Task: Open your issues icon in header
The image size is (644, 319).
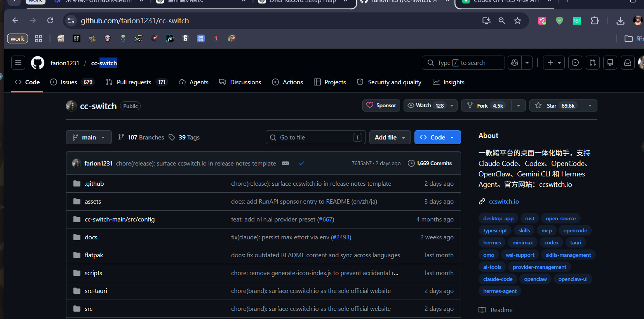Action: click(x=575, y=63)
